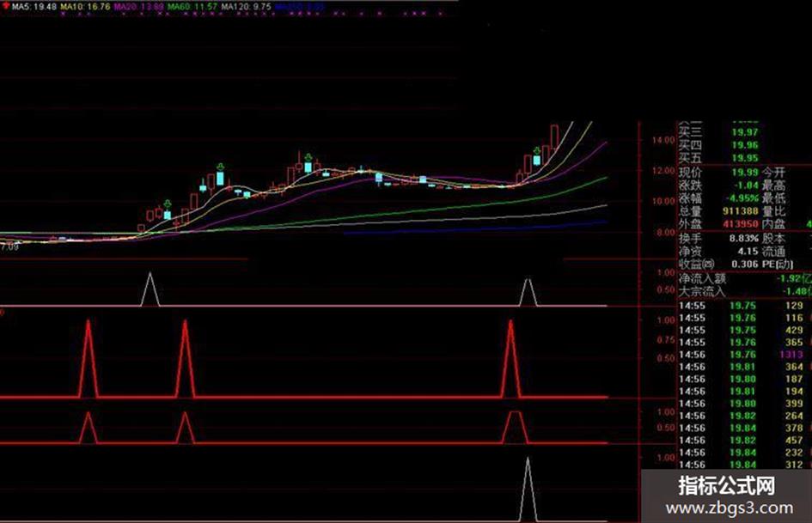The image size is (812, 523).
Task: Click the 10.00 price axis label
Action: tap(663, 202)
